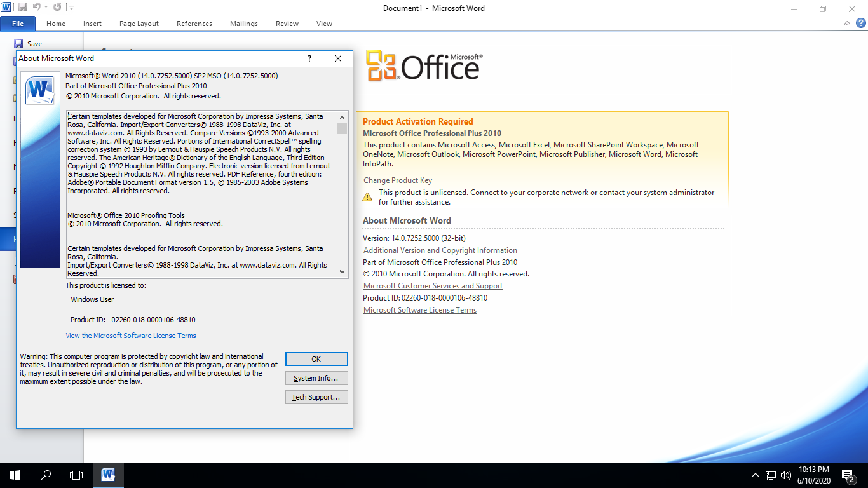868x488 pixels.
Task: Open Microsoft Software License Terms link in backstage
Action: coord(420,310)
